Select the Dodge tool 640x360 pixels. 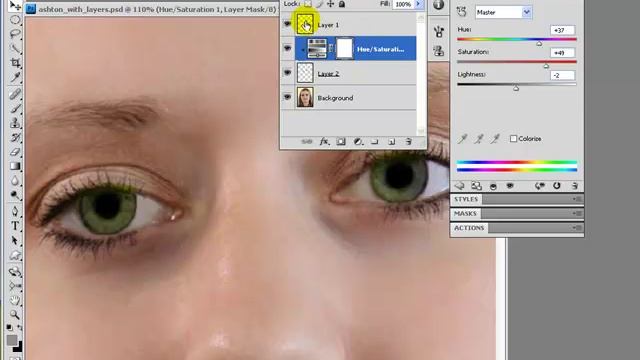15,195
